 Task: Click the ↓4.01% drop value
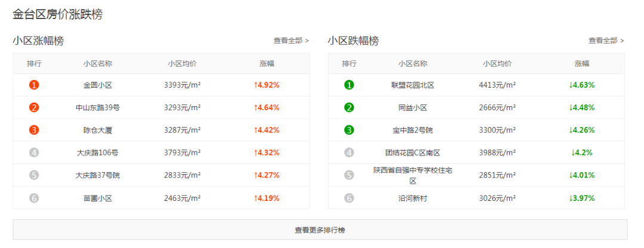(581, 175)
